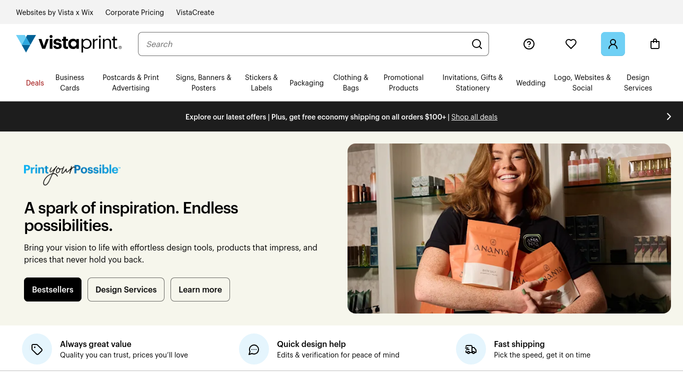The height and width of the screenshot is (384, 683).
Task: Open the Clothing & Bags menu
Action: coord(351,83)
